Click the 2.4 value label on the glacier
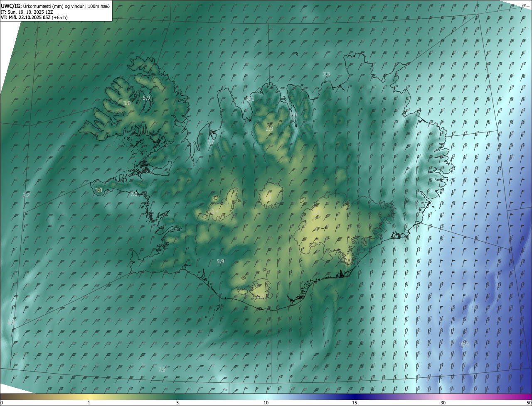This screenshot has width=532, height=406. tap(215, 212)
